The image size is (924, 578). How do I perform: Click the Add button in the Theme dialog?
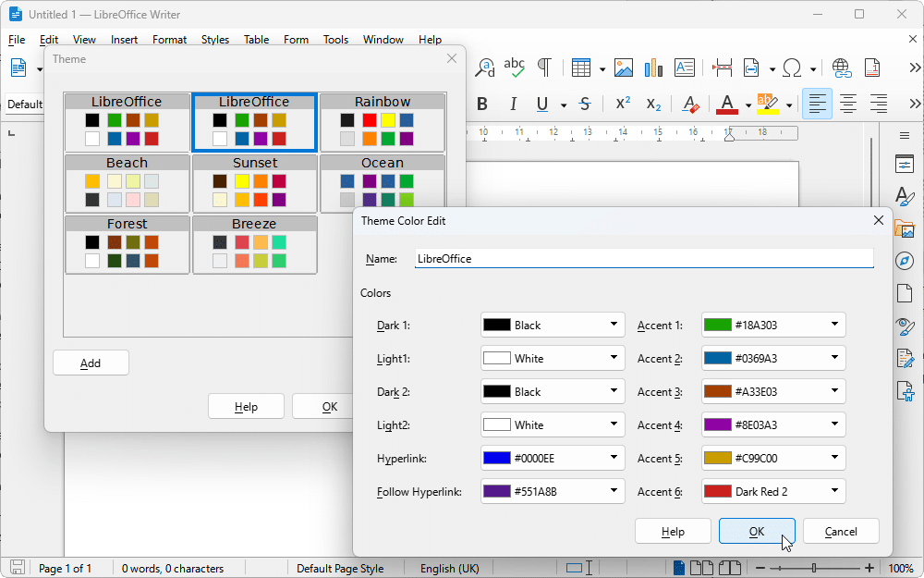90,362
